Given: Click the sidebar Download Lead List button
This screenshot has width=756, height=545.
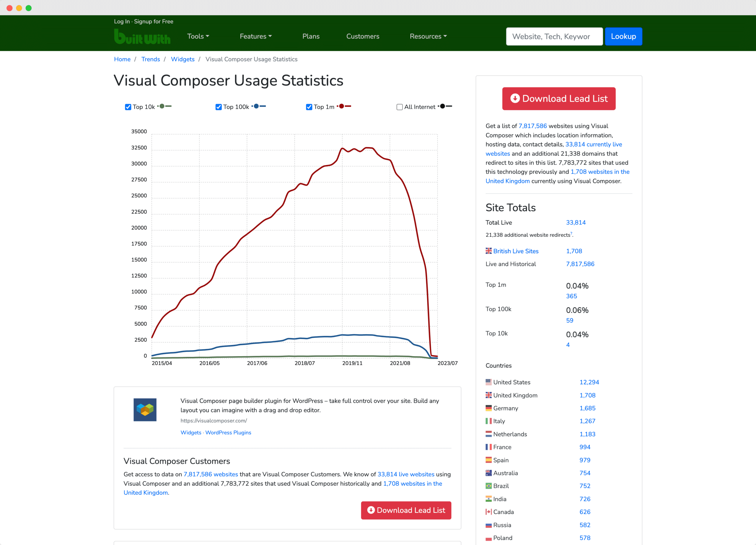Looking at the screenshot, I should point(559,99).
